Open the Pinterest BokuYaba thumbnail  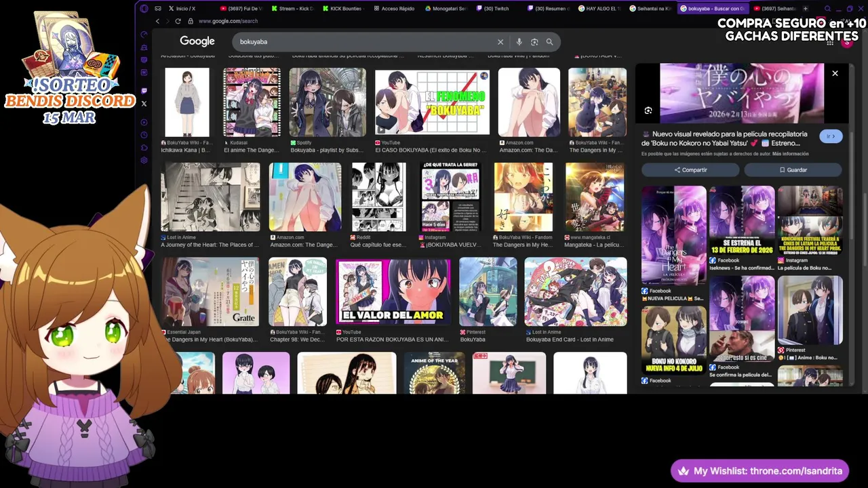(488, 291)
